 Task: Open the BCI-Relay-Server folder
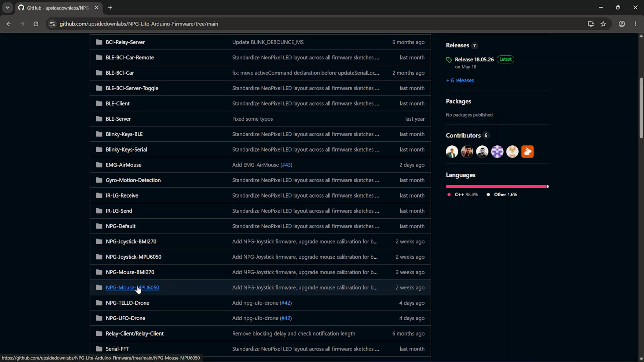pyautogui.click(x=125, y=42)
